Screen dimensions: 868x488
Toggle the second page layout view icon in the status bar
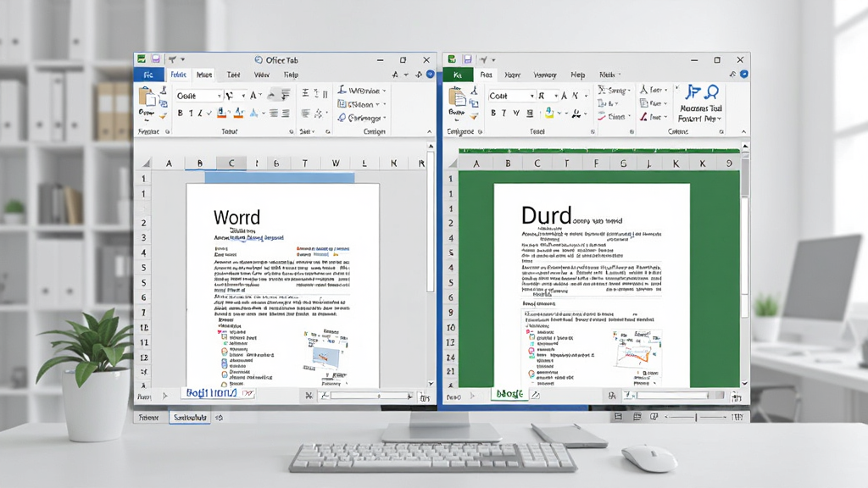637,417
